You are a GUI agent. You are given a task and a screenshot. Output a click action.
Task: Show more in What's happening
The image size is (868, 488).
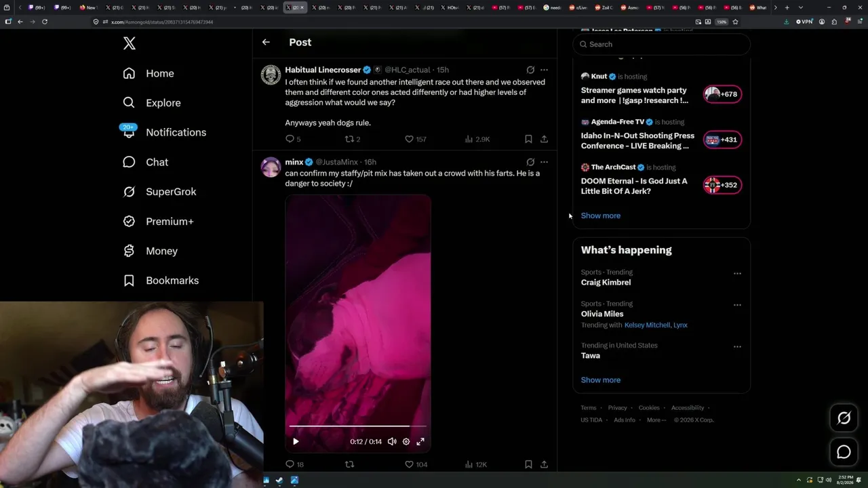pyautogui.click(x=601, y=380)
